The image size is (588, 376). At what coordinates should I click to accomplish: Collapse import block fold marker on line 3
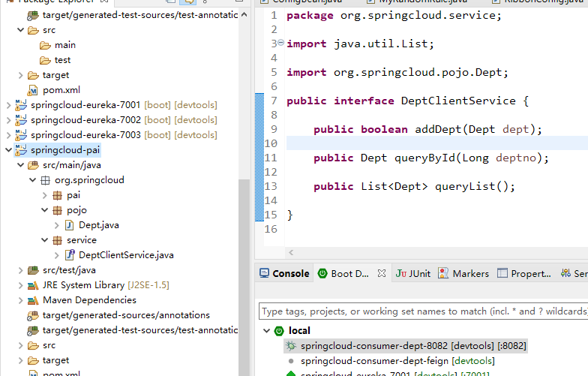(x=280, y=43)
